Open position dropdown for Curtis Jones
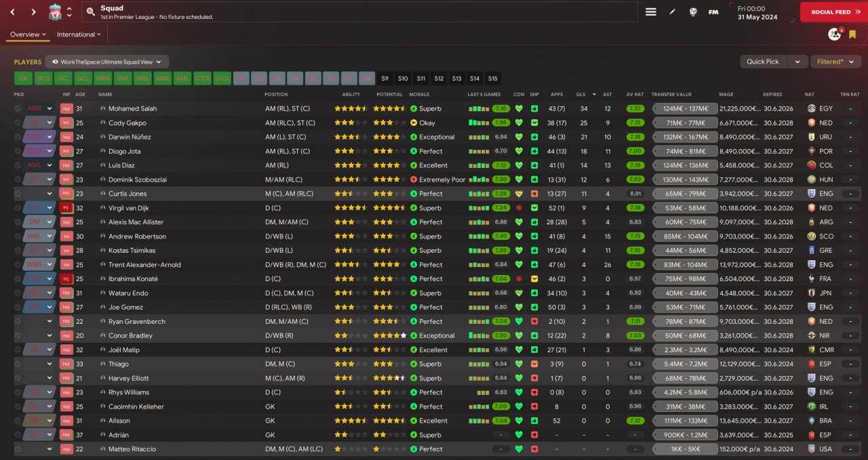 39,194
